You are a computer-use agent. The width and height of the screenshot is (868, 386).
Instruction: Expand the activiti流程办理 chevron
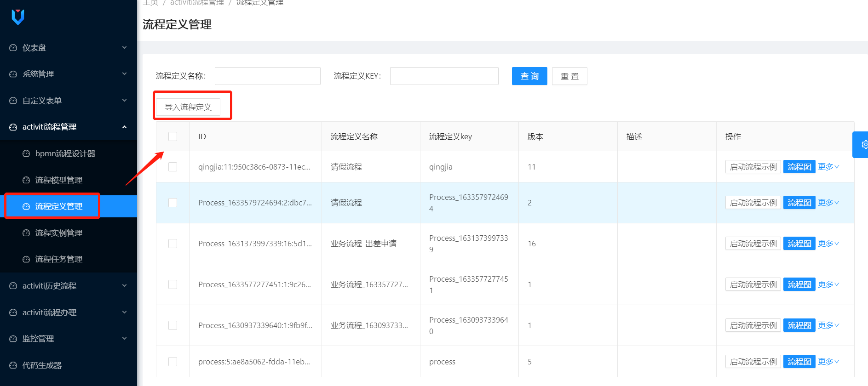tap(124, 312)
